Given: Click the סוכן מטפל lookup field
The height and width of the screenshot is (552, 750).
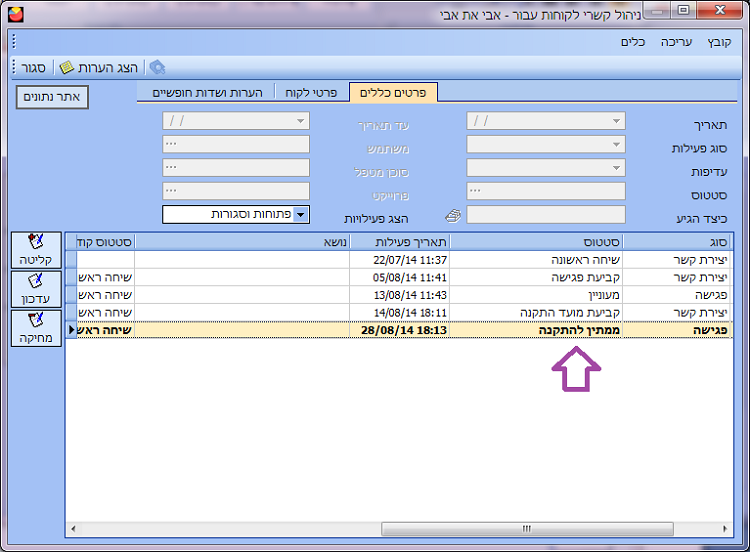Looking at the screenshot, I should tap(236, 168).
